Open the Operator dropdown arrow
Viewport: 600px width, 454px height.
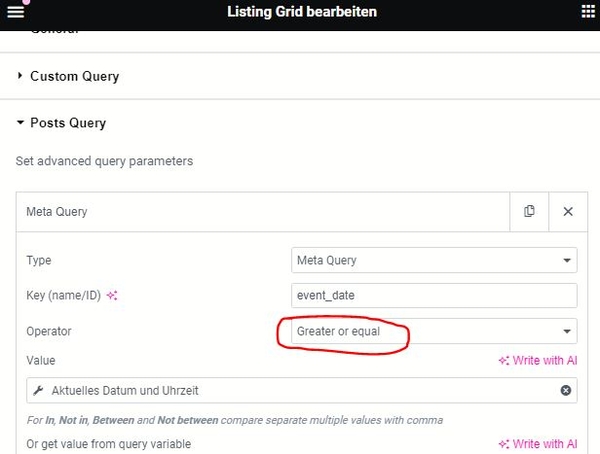(x=567, y=331)
